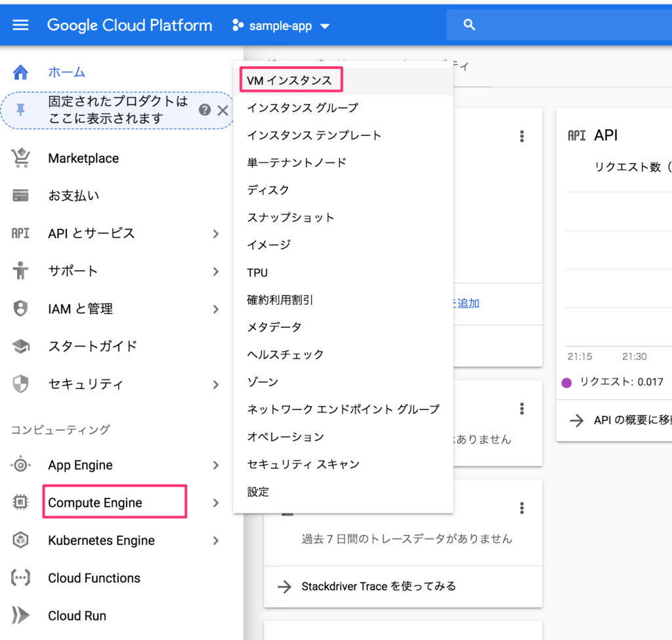Click the pin icon in pinned products hint
The height and width of the screenshot is (640, 672).
click(20, 110)
